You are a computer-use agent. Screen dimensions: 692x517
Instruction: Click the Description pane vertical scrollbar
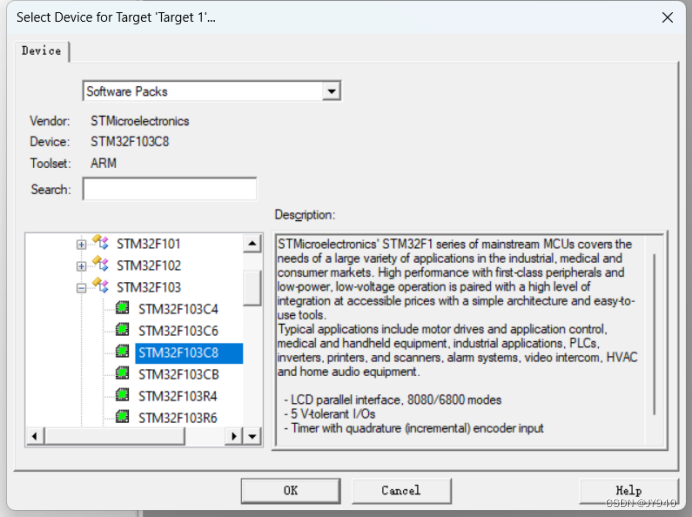click(654, 334)
